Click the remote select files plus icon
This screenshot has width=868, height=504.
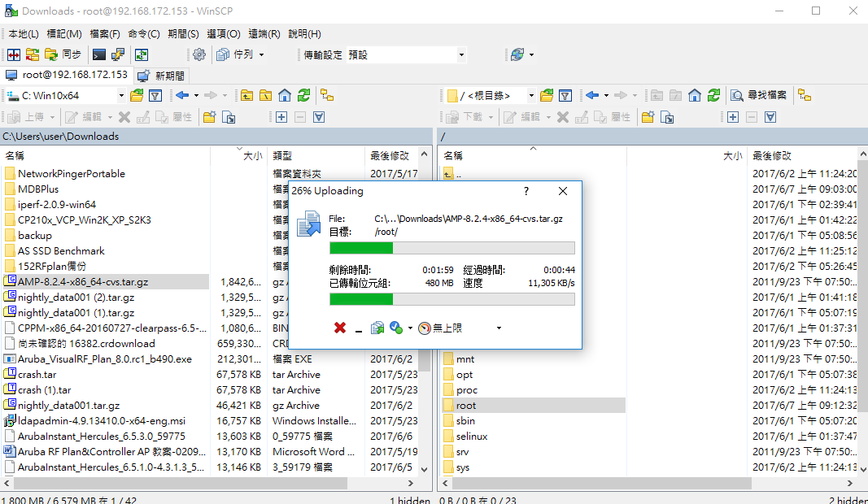click(733, 117)
